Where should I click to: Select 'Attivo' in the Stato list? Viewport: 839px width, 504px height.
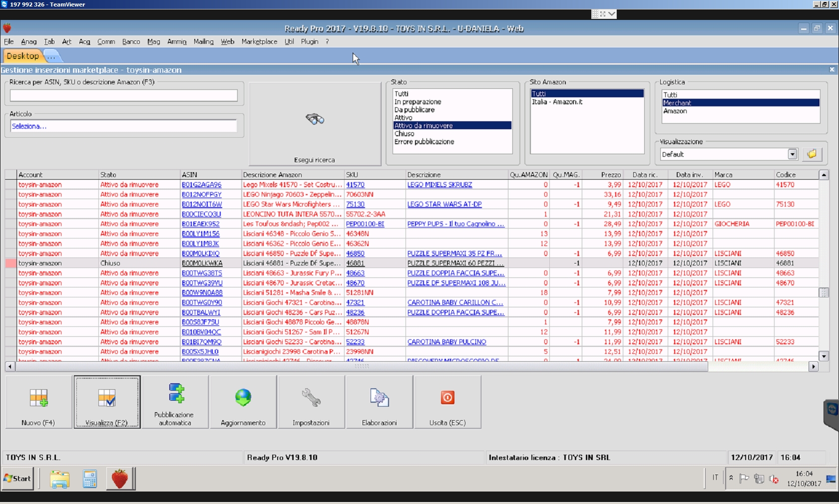click(404, 118)
